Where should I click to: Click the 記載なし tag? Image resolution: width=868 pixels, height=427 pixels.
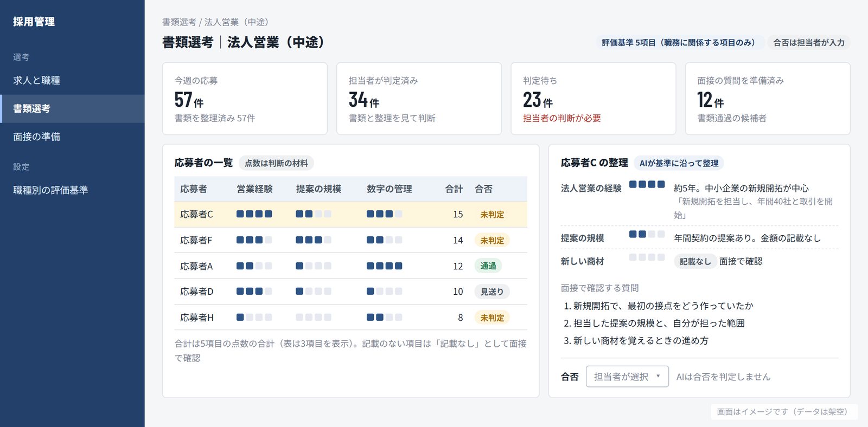click(695, 261)
